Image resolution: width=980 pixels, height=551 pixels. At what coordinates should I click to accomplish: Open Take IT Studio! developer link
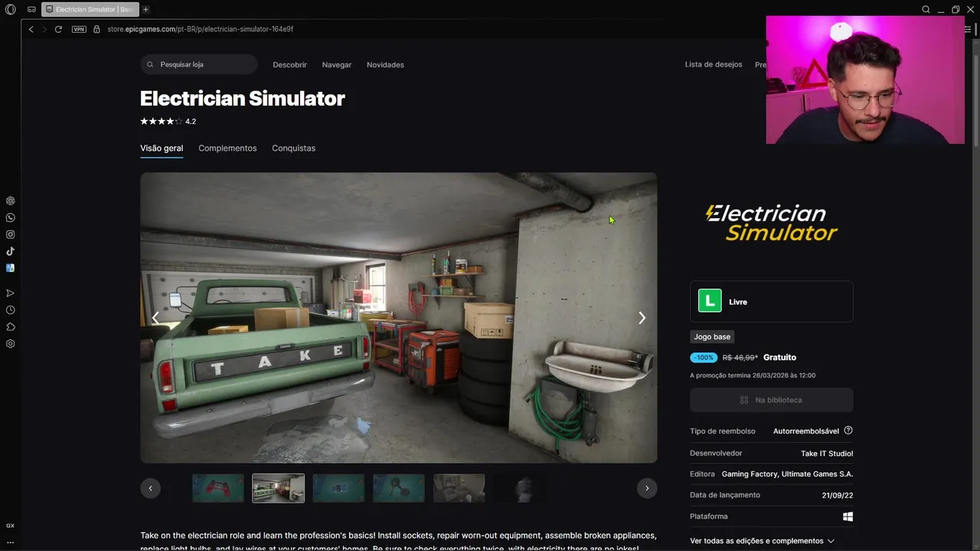(827, 454)
